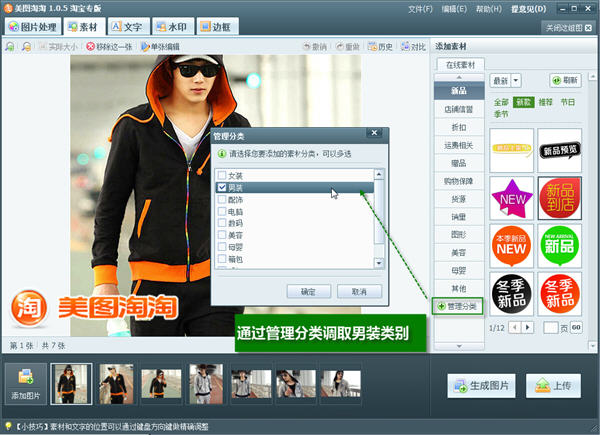The image size is (600, 435).
Task: Click the dialog list scroll-up arrow
Action: (379, 174)
